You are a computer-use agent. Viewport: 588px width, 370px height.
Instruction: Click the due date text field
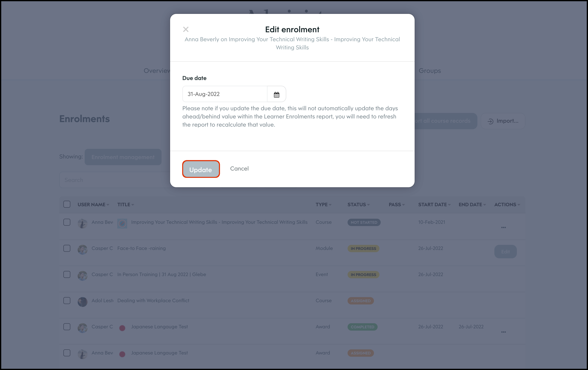[x=224, y=94]
